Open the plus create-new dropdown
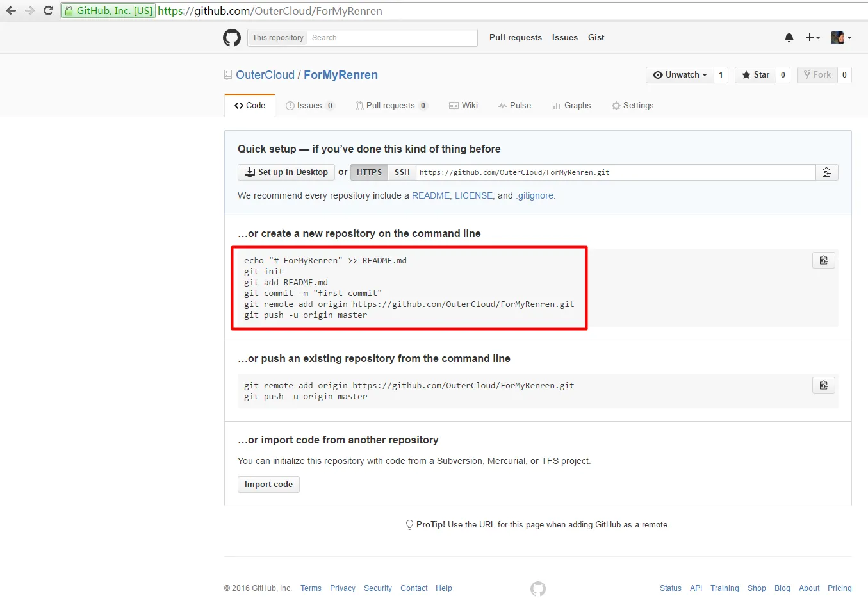 click(x=812, y=38)
